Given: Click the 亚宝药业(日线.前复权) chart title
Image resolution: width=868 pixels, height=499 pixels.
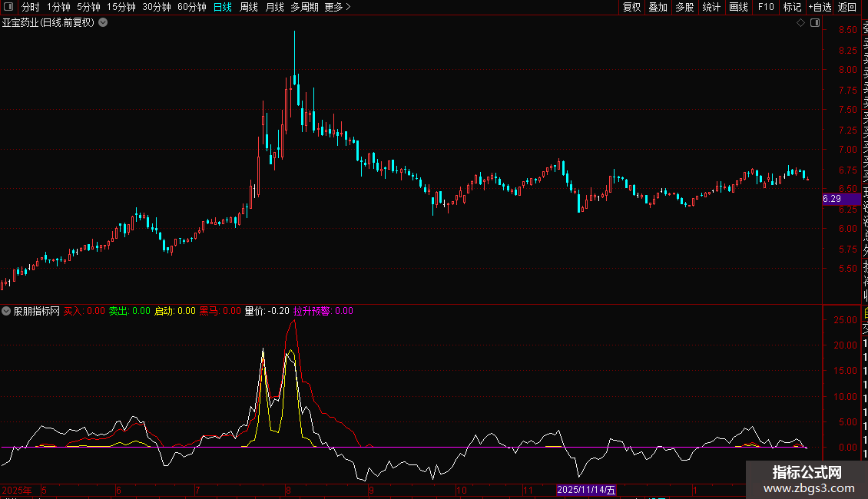Looking at the screenshot, I should 48,23.
